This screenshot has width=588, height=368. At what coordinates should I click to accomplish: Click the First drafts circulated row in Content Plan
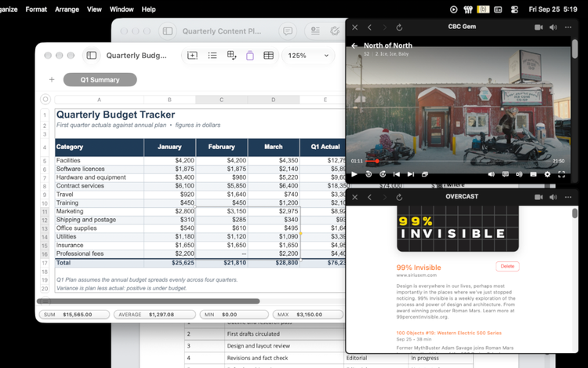tap(253, 333)
